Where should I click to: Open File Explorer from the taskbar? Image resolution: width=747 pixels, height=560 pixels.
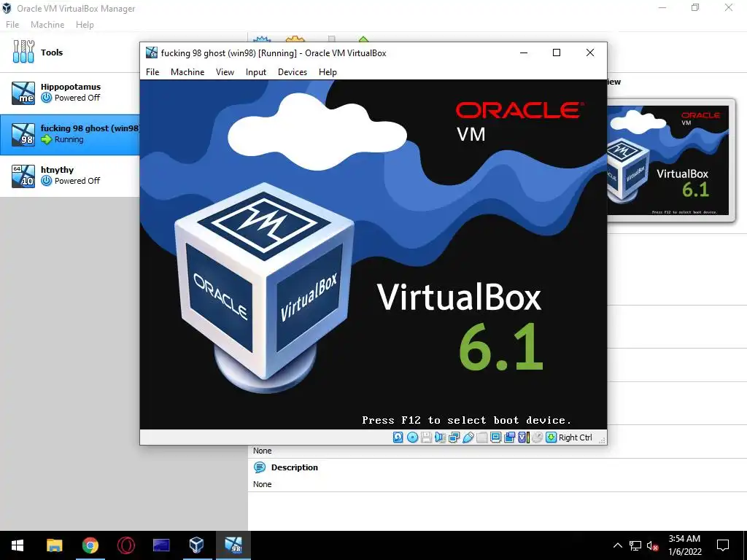coord(54,545)
